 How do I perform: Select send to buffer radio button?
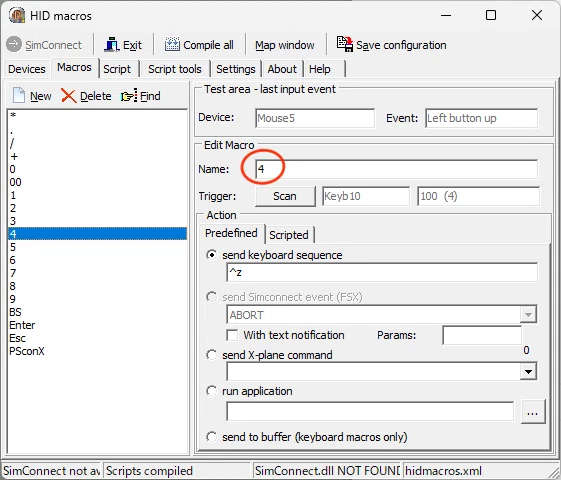click(211, 437)
